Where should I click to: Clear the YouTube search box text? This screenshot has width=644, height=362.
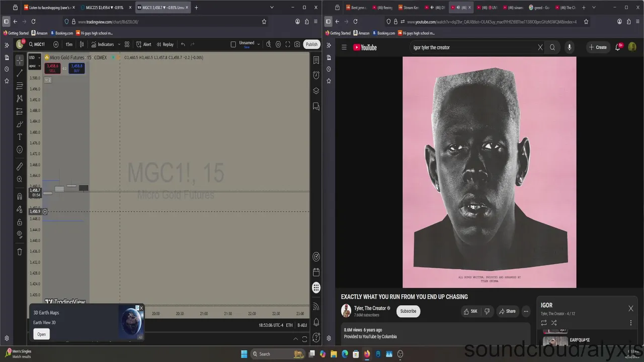[540, 47]
